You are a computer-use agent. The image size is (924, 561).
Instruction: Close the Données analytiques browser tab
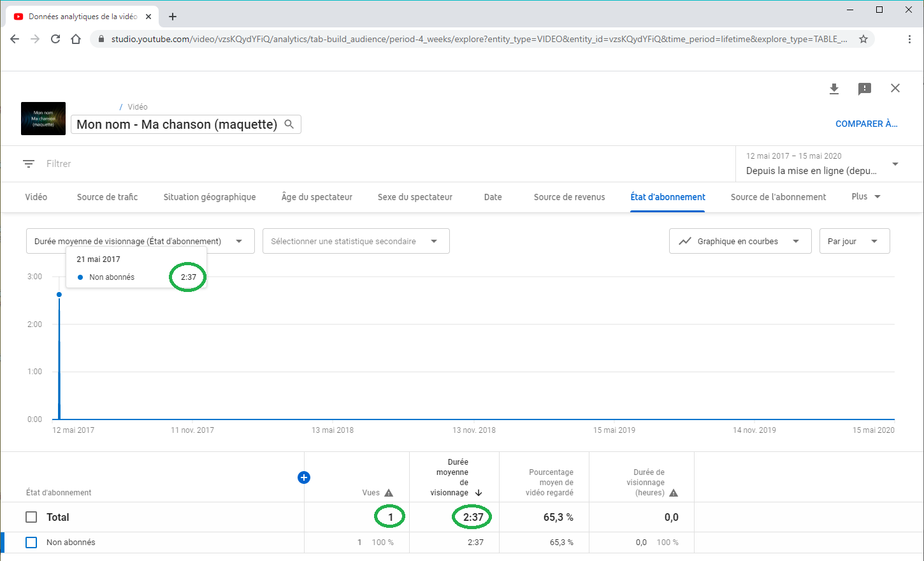click(x=148, y=17)
